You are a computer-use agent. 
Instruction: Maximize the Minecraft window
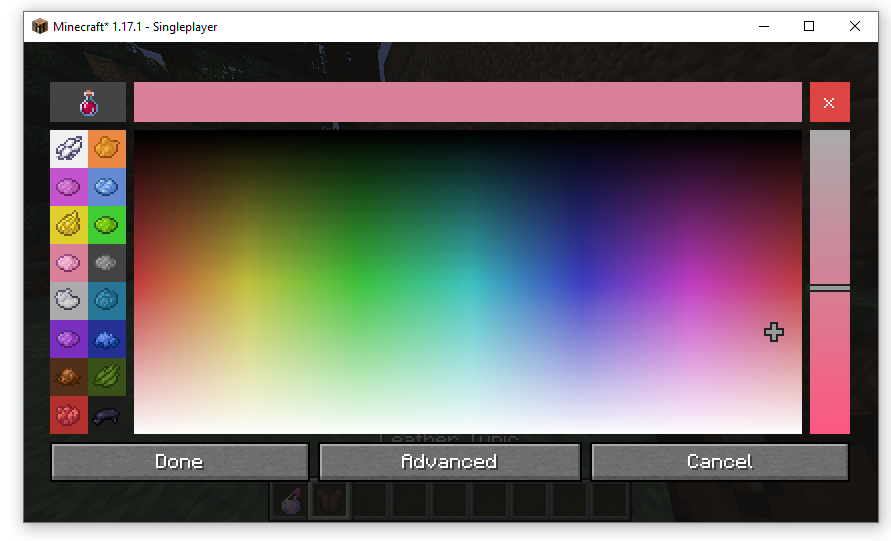point(809,26)
